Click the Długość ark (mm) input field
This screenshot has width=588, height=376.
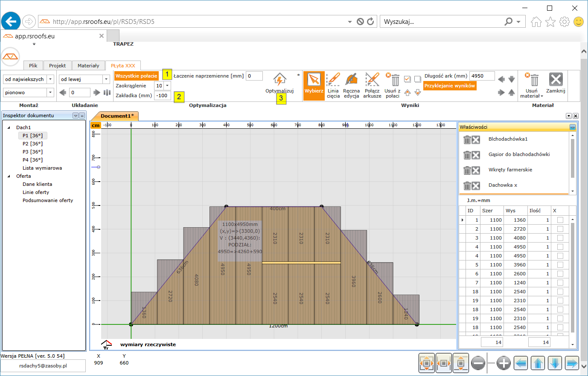pos(481,76)
